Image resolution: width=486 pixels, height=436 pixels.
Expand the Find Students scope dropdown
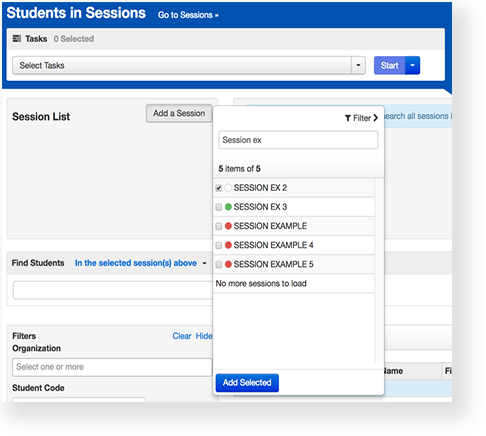pyautogui.click(x=204, y=263)
